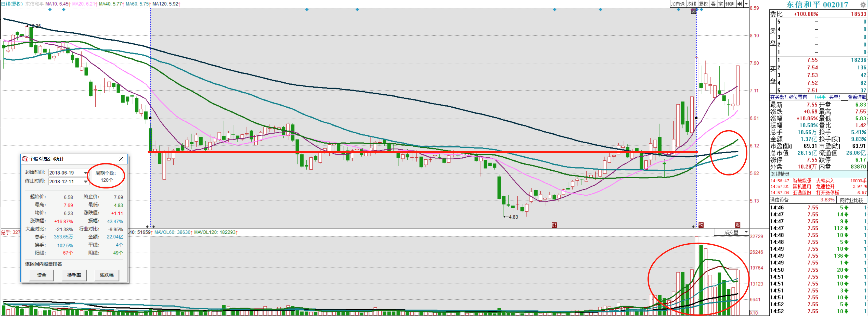
Task: Click the 涨跌幅 ranking button
Action: [x=107, y=275]
